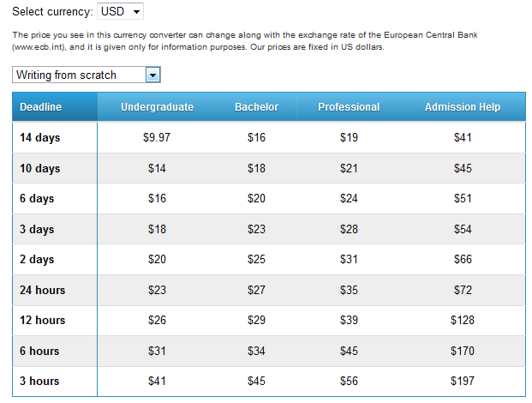Click the $170 Admission Help price
Screen dimensions: 532x403
click(x=463, y=351)
